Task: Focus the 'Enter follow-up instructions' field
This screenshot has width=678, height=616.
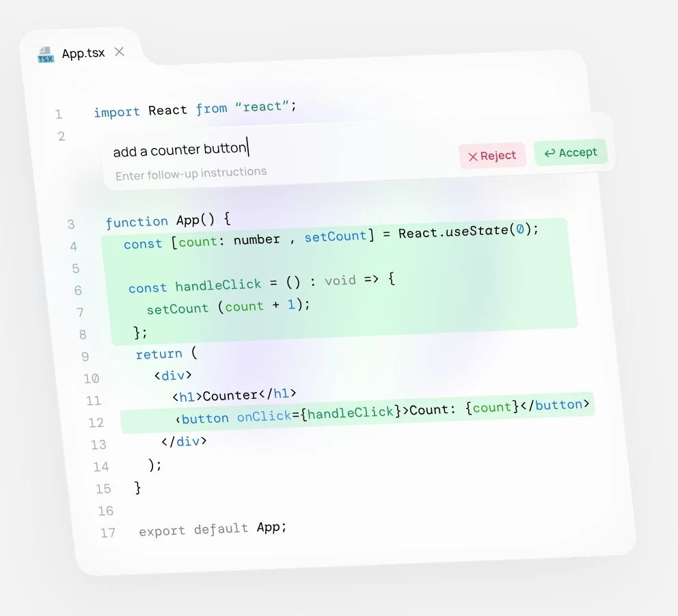Action: pyautogui.click(x=191, y=173)
